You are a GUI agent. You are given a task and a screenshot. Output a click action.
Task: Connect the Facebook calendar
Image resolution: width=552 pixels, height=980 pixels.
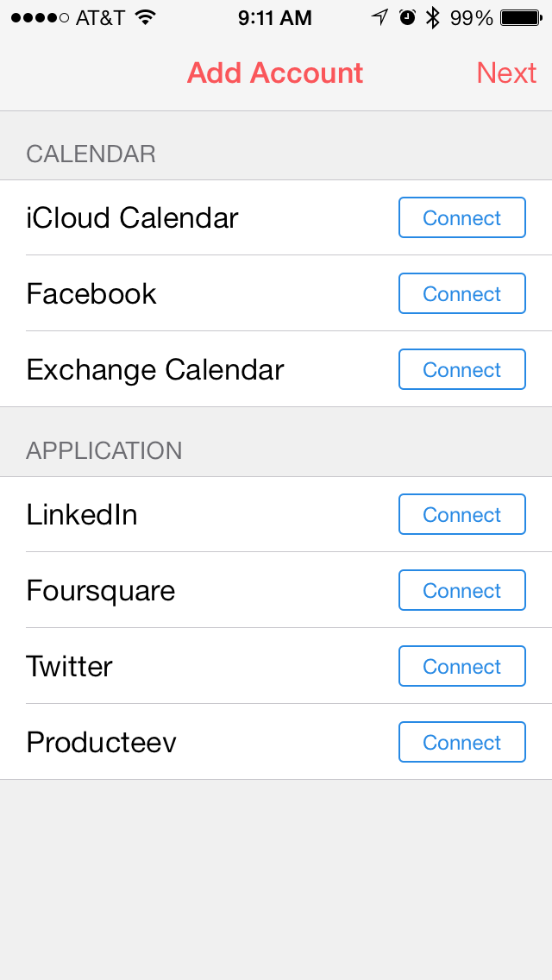(461, 293)
